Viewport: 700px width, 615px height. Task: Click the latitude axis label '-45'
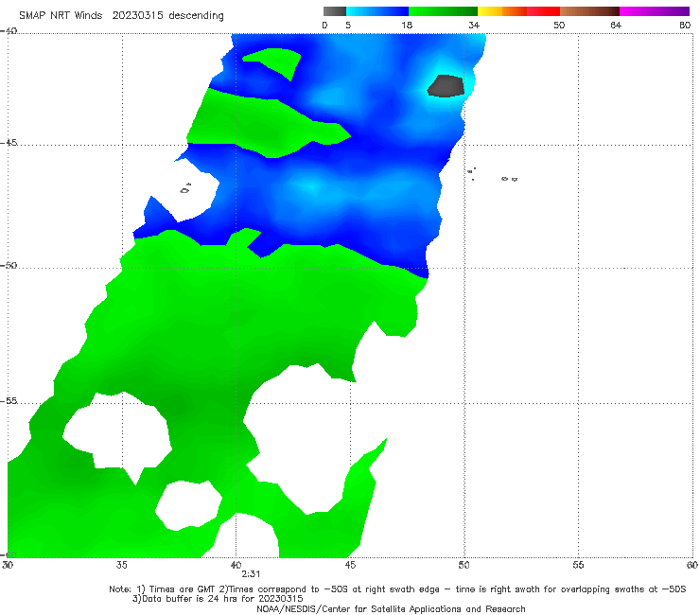[x=9, y=143]
